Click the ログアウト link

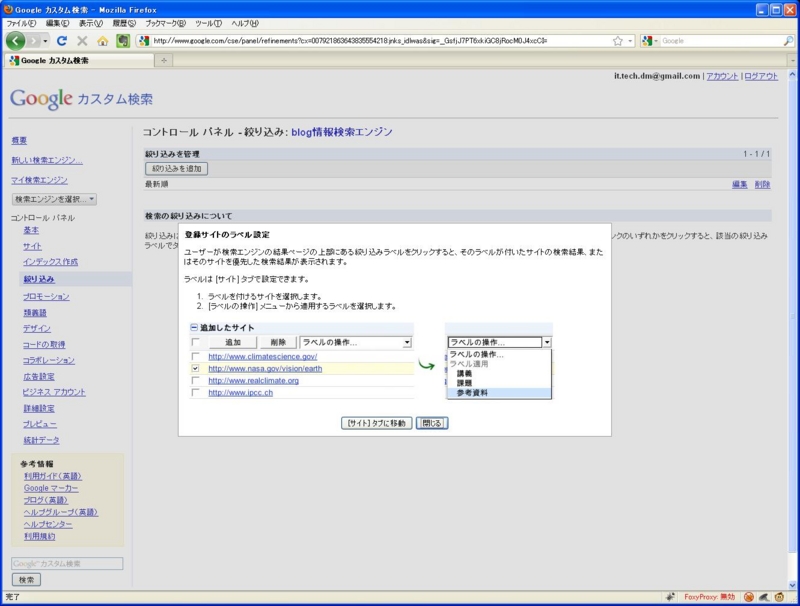coord(761,76)
